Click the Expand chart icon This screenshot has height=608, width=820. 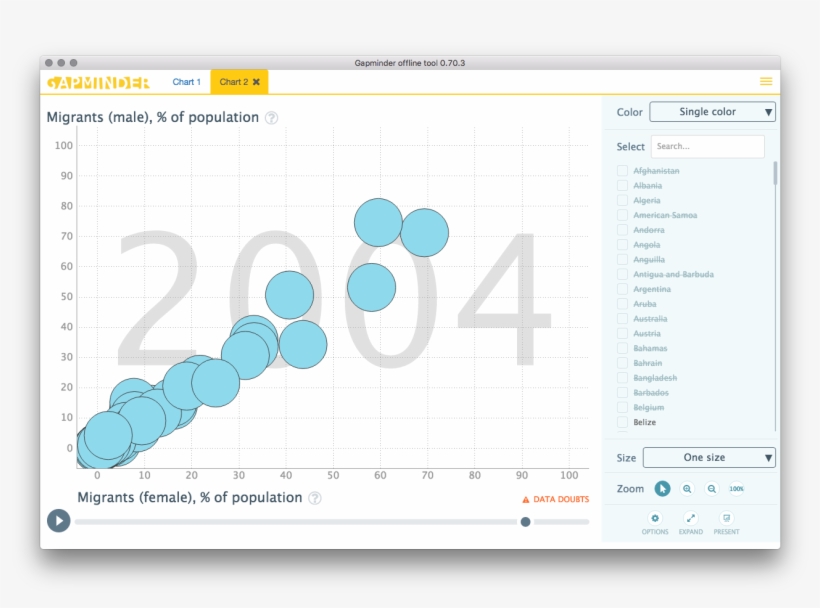(x=690, y=519)
